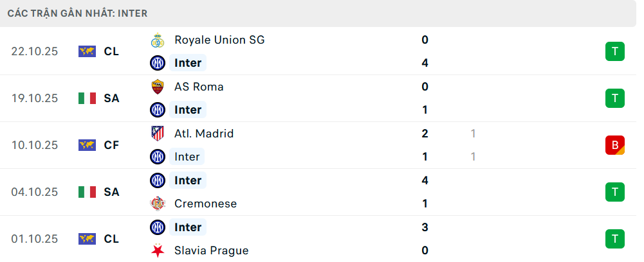The width and height of the screenshot is (644, 262).
Task: Open the Atl. Madrid team link
Action: coord(204,134)
